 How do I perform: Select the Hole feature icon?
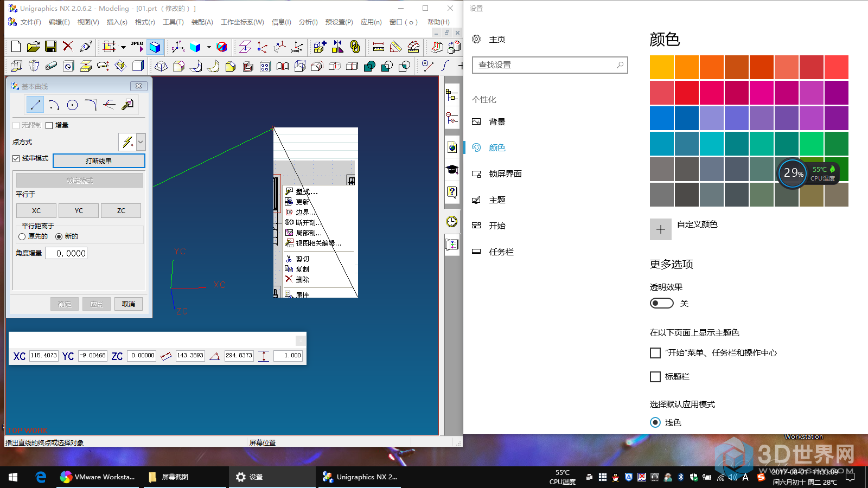68,66
